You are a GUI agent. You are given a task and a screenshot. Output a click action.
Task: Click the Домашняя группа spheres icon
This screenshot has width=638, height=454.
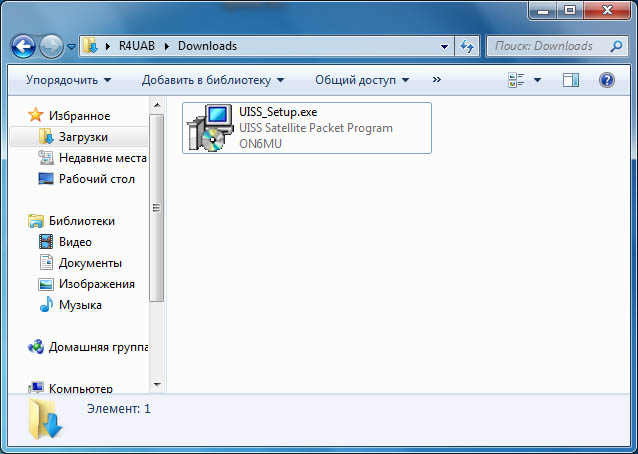click(36, 347)
